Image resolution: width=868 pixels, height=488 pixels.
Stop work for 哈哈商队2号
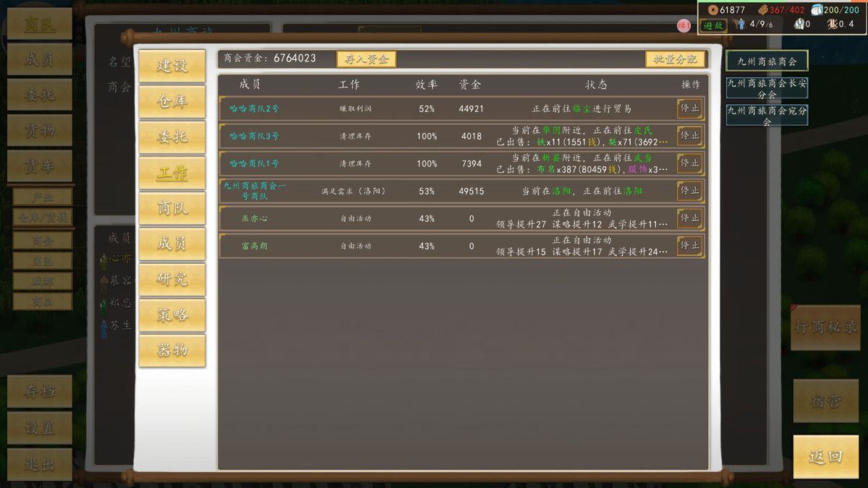pos(690,108)
